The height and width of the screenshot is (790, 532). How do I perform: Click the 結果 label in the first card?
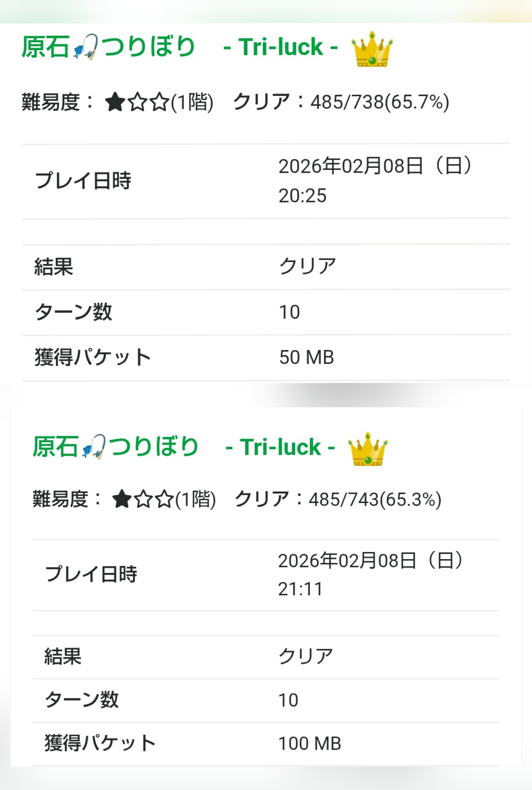pyautogui.click(x=54, y=267)
